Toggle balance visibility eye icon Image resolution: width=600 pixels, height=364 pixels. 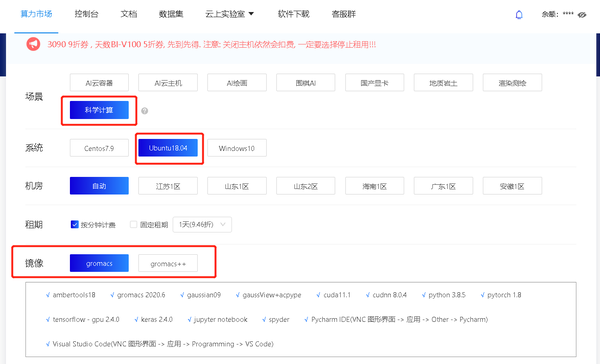click(582, 15)
